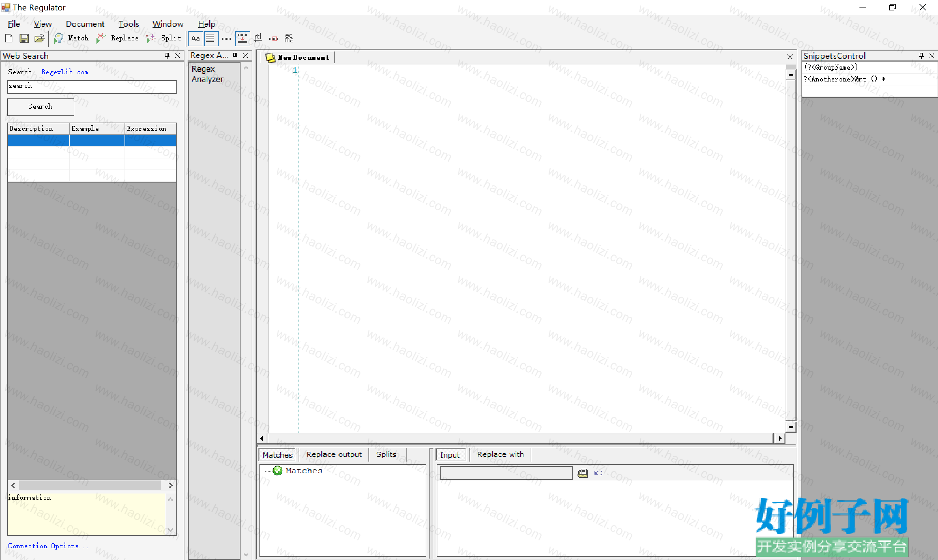Open a file using the folder icon
The height and width of the screenshot is (560, 938).
click(40, 38)
